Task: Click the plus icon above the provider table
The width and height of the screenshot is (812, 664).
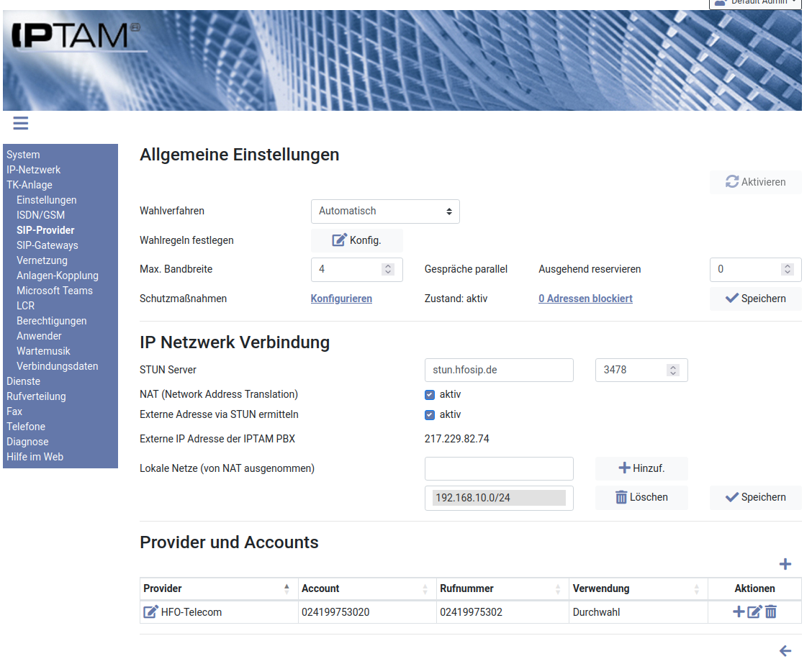Action: tap(785, 564)
